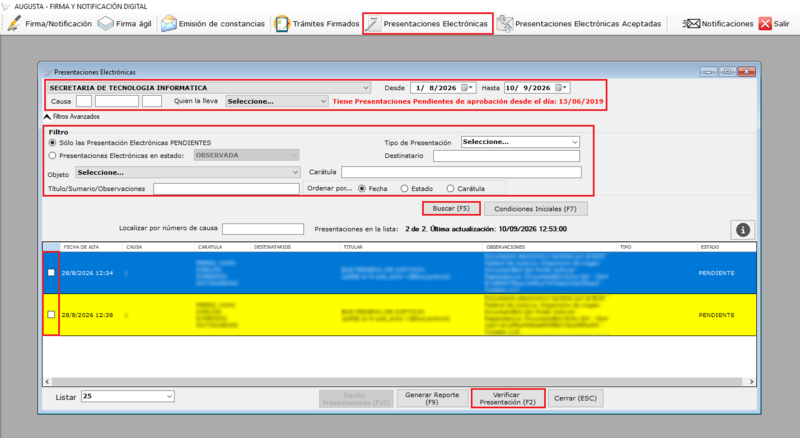Open Firma/Notificación from the toolbar
This screenshot has width=800, height=438.
tap(50, 23)
